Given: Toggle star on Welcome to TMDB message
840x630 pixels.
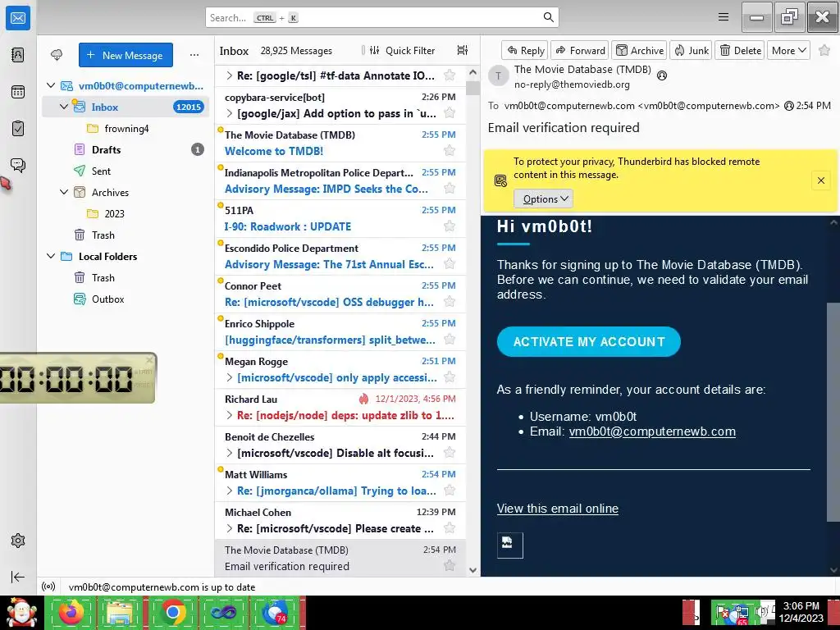Looking at the screenshot, I should pyautogui.click(x=450, y=151).
